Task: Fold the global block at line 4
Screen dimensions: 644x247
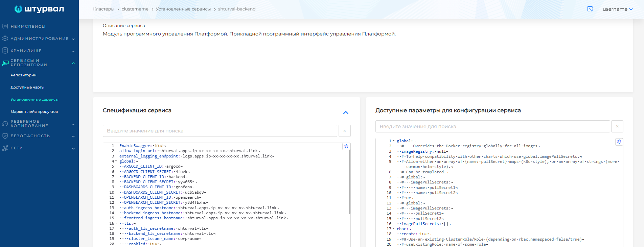Action: click(x=116, y=161)
